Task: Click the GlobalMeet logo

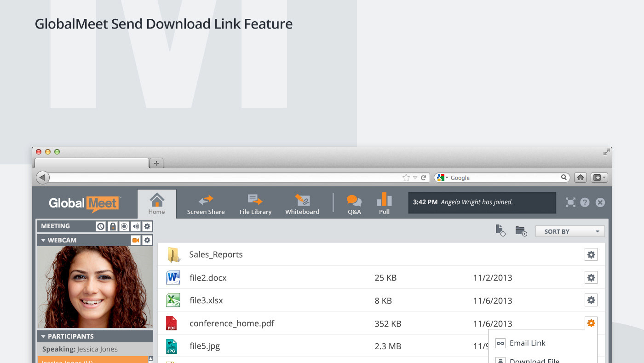Action: 85,203
